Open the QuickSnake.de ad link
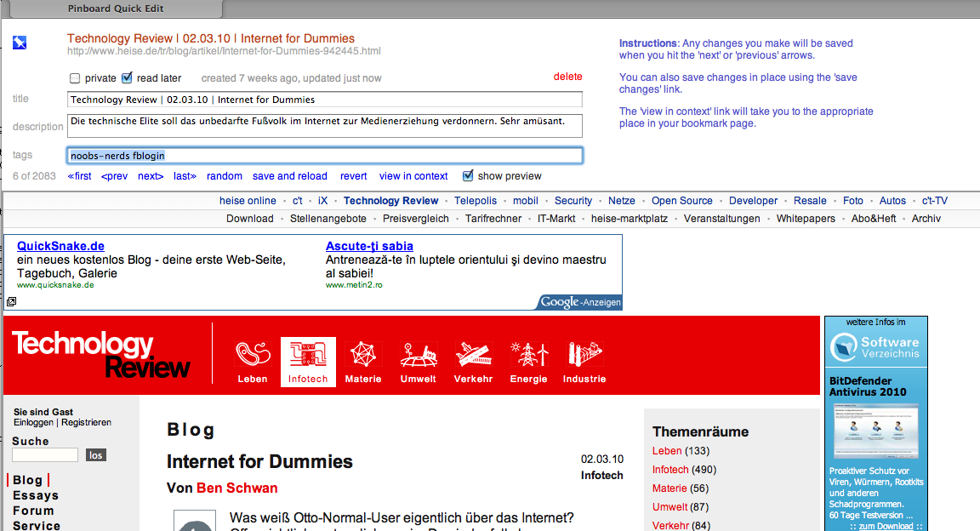 pyautogui.click(x=60, y=246)
